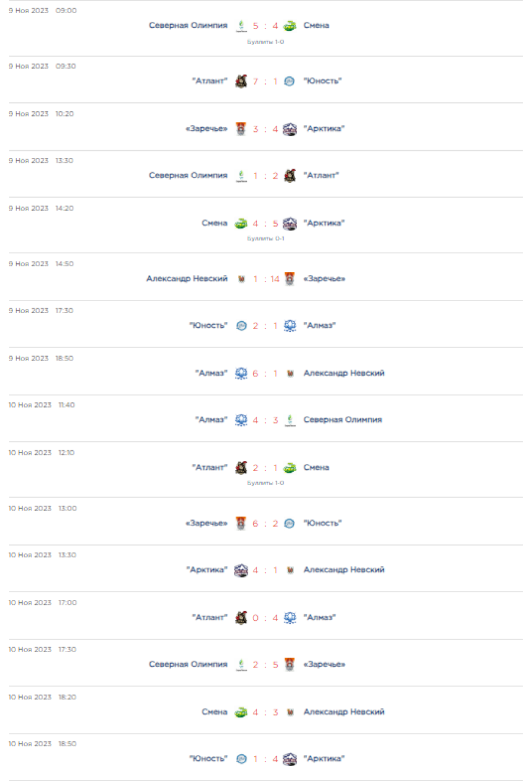Open «Заречье» team name in 10 Nov 17:30 match
The height and width of the screenshot is (781, 532).
[324, 664]
